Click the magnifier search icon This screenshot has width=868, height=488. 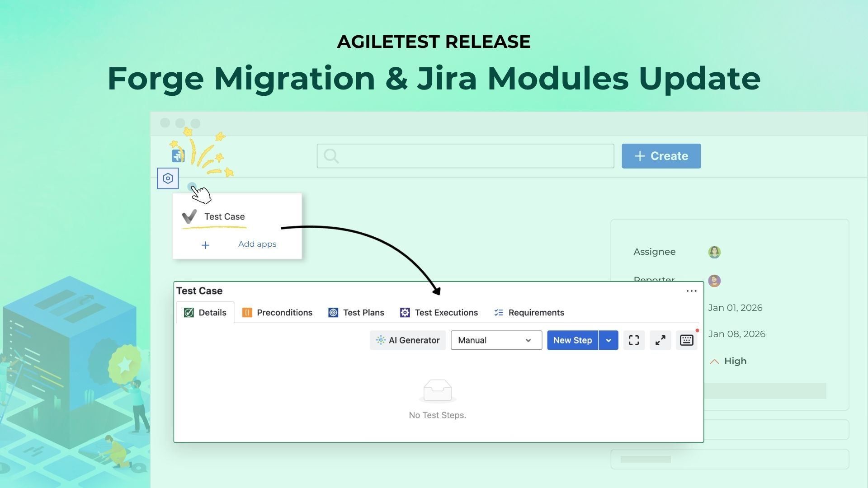click(331, 156)
